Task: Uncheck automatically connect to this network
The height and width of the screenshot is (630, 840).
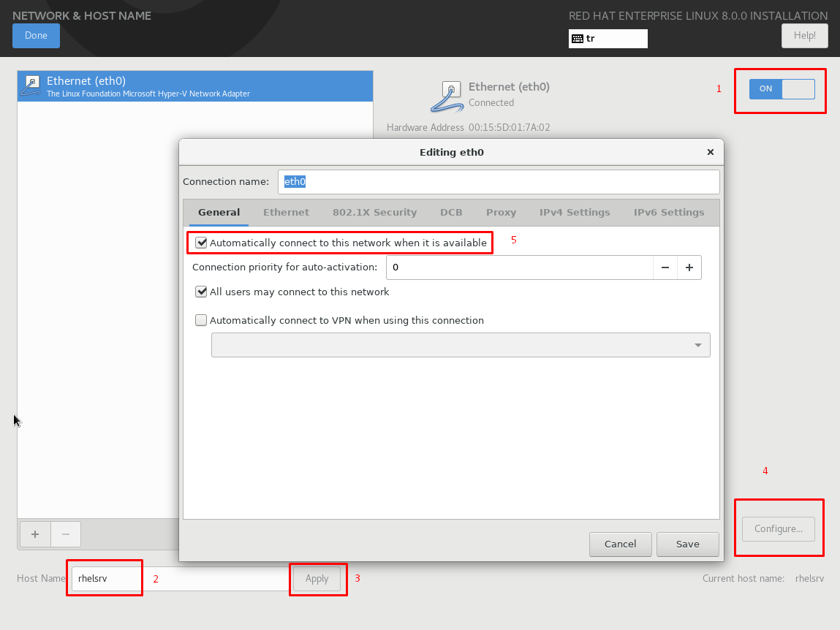Action: (x=201, y=243)
